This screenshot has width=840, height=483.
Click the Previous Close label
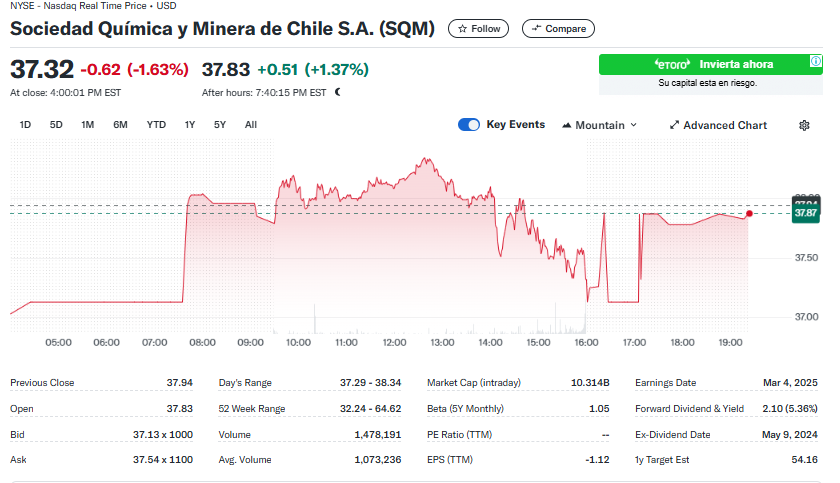[x=42, y=383]
